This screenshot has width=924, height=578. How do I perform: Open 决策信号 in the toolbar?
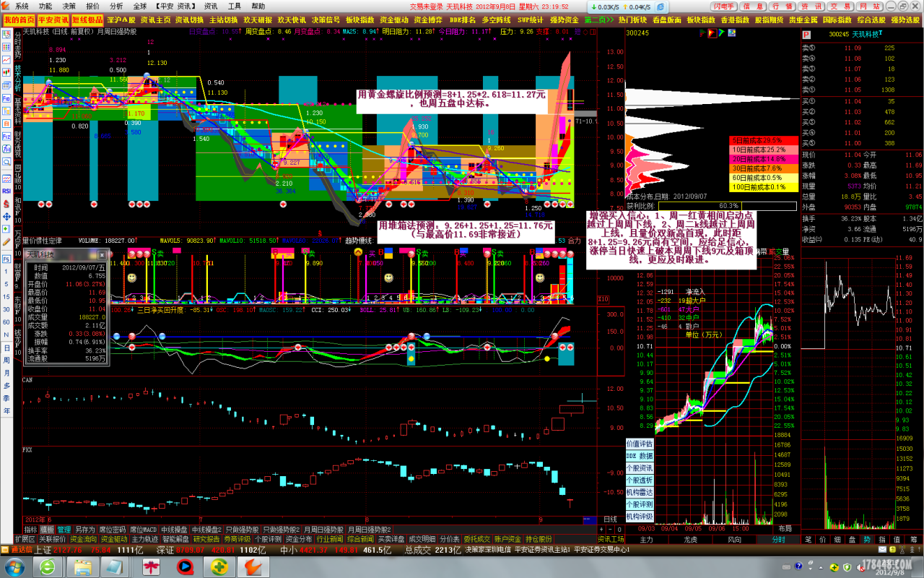pyautogui.click(x=326, y=20)
